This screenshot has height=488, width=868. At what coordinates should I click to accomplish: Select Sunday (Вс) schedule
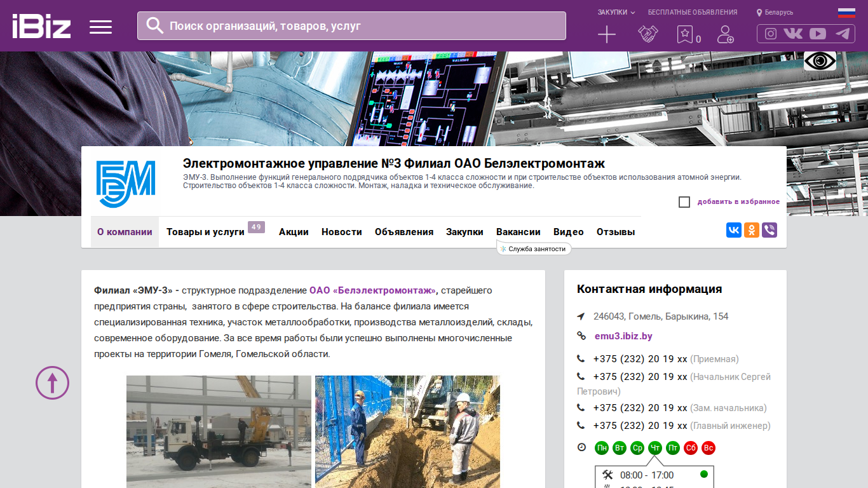(709, 448)
